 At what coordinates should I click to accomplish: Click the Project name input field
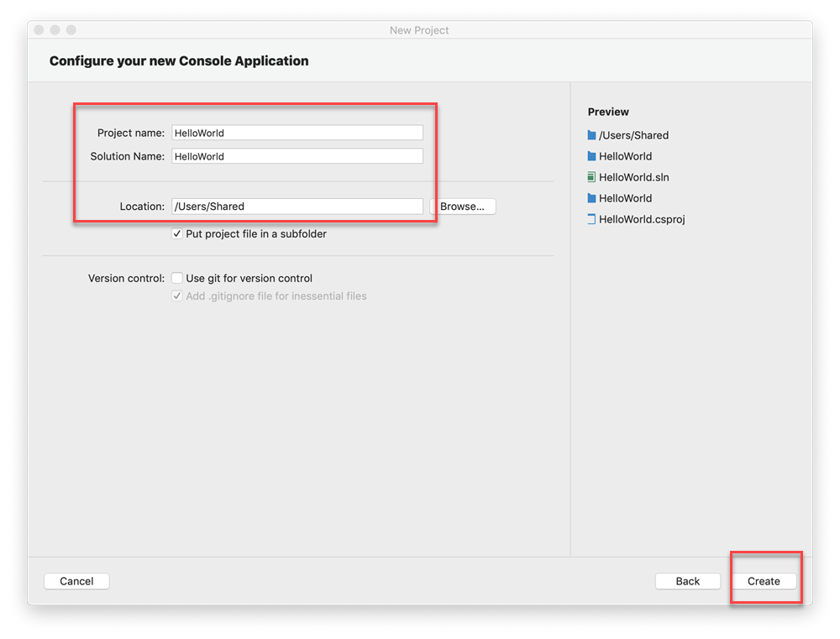297,133
